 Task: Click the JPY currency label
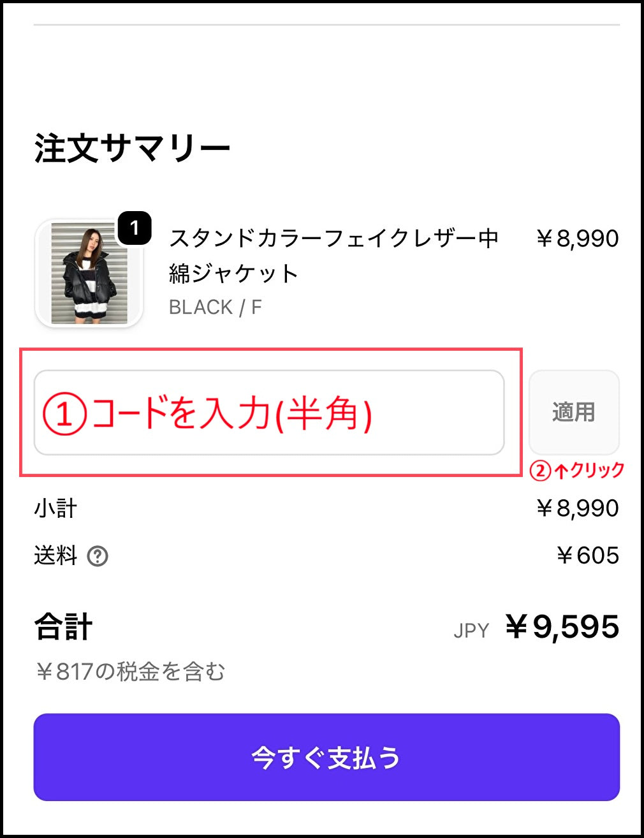[x=471, y=630]
